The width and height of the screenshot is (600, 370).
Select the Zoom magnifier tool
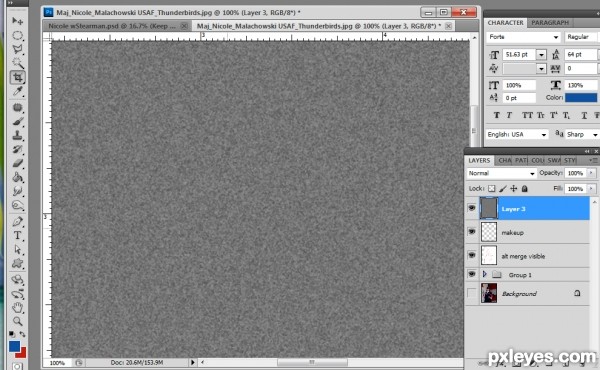point(17,321)
